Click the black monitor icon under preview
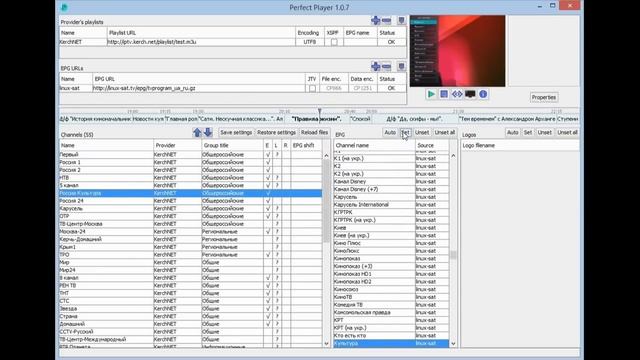The height and width of the screenshot is (360, 640). [x=470, y=94]
